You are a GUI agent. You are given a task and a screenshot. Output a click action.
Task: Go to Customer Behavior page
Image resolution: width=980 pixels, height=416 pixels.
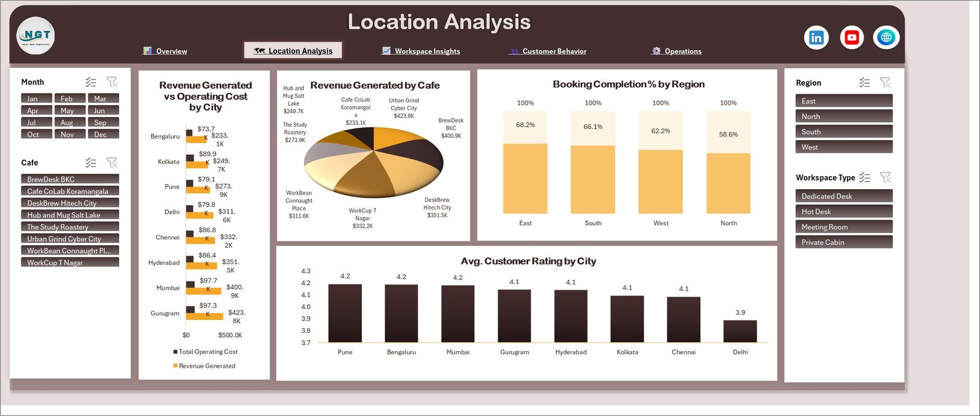click(x=548, y=51)
